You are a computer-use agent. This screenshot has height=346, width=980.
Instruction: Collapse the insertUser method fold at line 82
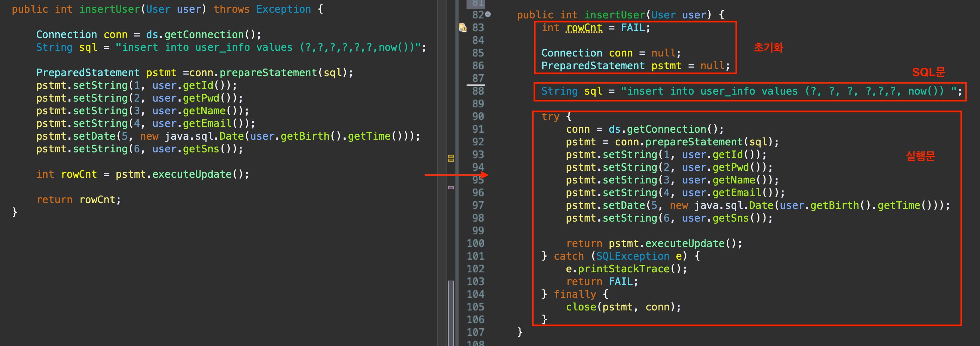point(488,15)
